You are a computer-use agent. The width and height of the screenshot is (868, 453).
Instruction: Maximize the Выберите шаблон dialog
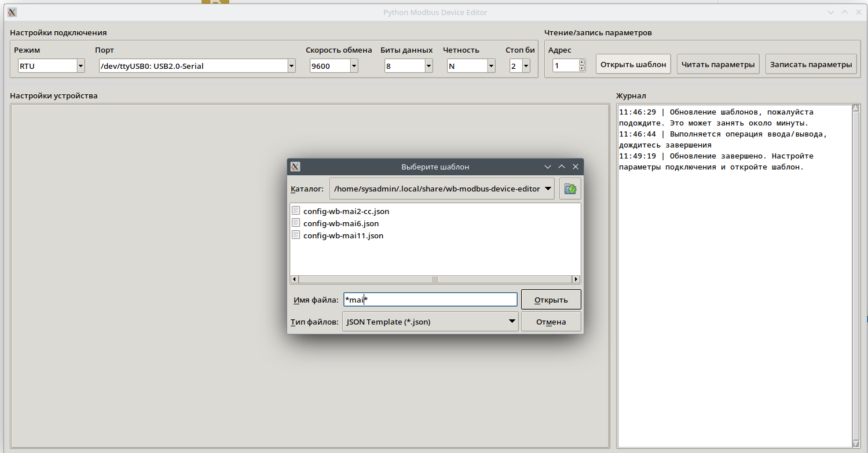coord(561,167)
